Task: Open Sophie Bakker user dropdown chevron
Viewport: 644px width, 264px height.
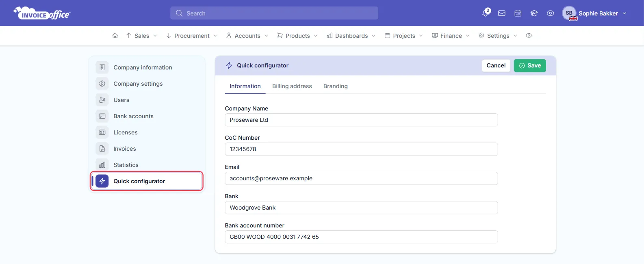Action: (624, 13)
